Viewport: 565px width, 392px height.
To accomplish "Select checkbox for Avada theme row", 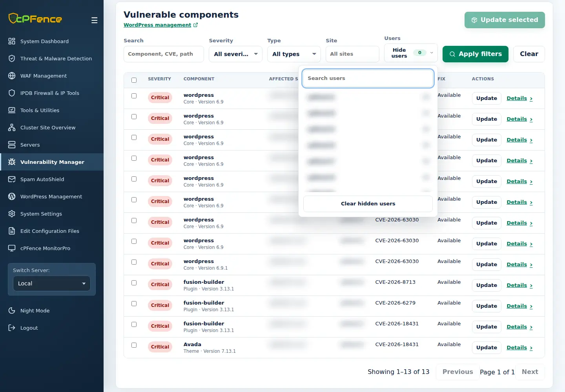I will tap(134, 345).
